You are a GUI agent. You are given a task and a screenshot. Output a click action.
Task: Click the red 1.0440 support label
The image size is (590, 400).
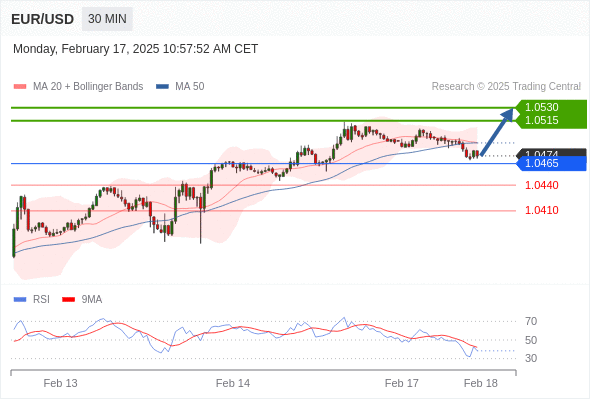(541, 185)
